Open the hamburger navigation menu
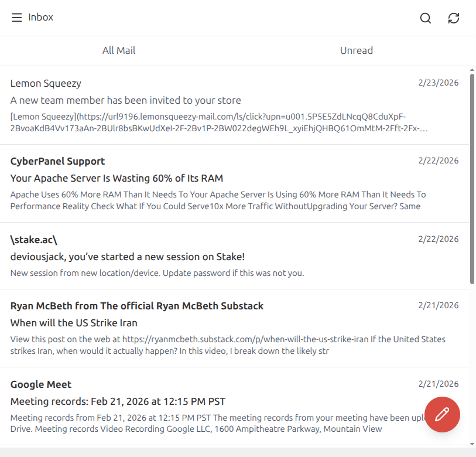 17,18
